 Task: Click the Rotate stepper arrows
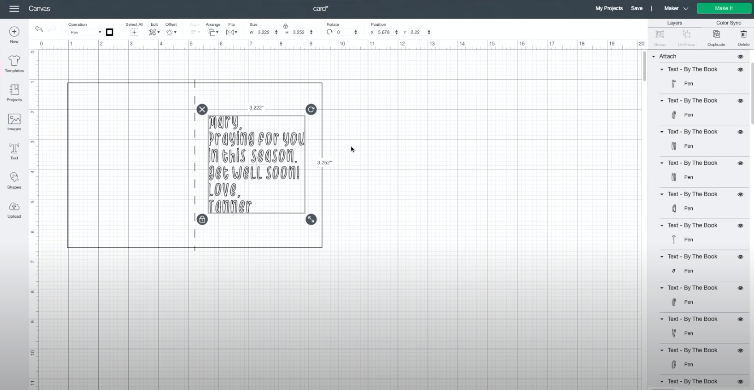pyautogui.click(x=356, y=32)
